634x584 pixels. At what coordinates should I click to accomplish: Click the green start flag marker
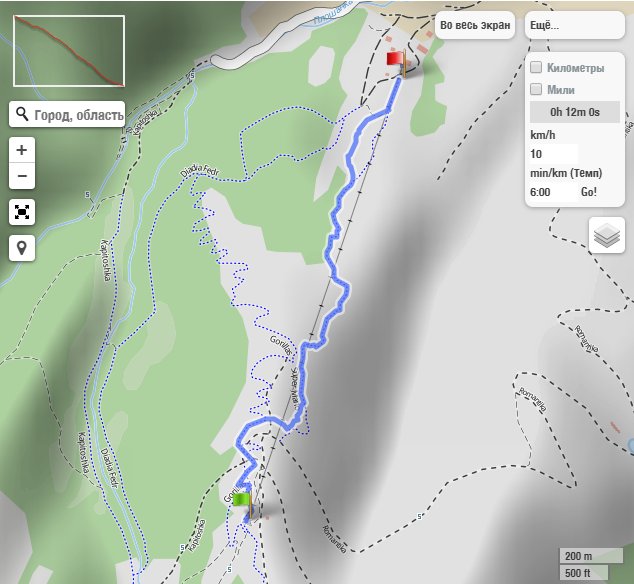(x=241, y=500)
